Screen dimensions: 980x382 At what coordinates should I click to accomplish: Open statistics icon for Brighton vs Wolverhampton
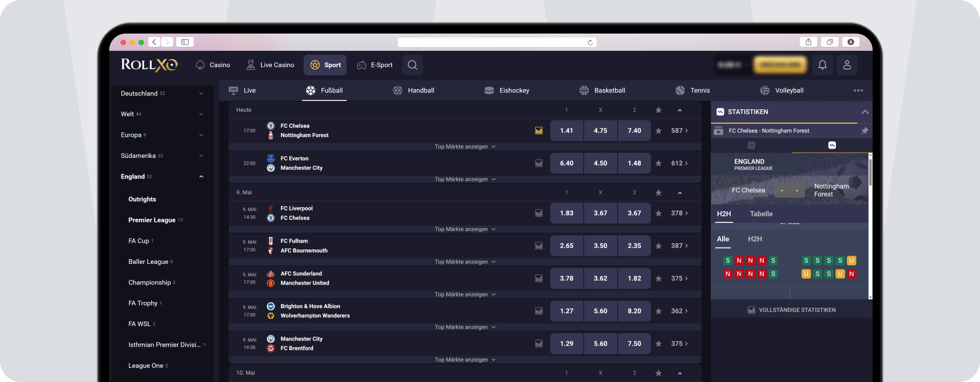tap(539, 311)
